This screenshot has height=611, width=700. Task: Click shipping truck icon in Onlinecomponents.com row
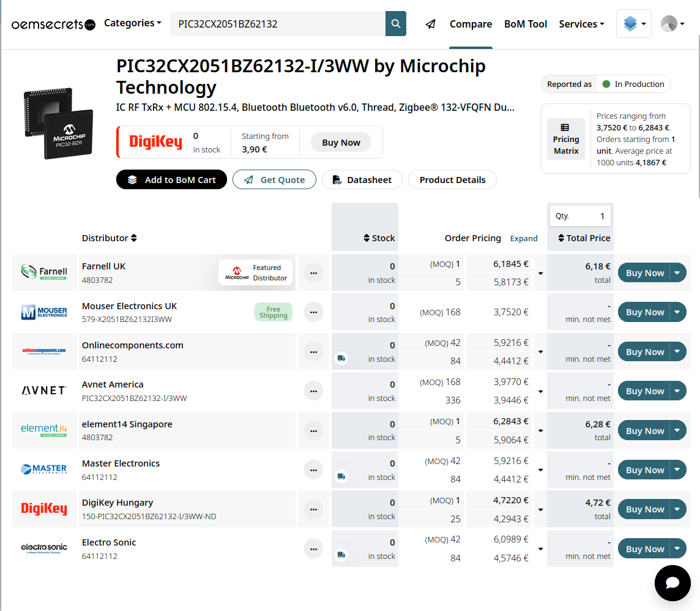(x=341, y=358)
